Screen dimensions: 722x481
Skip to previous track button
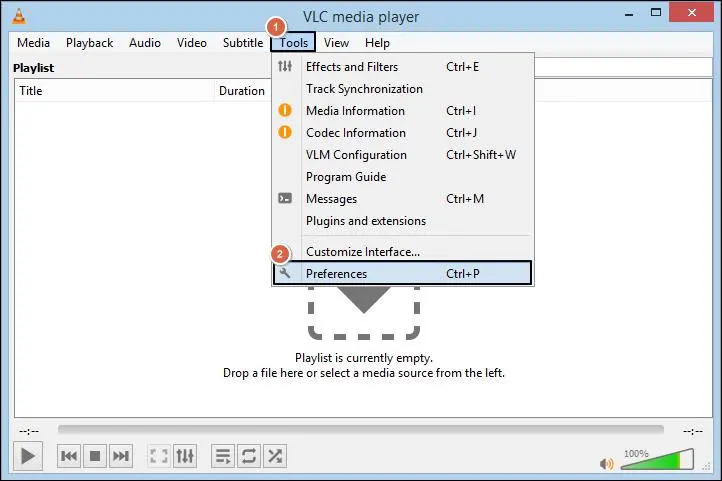(69, 456)
